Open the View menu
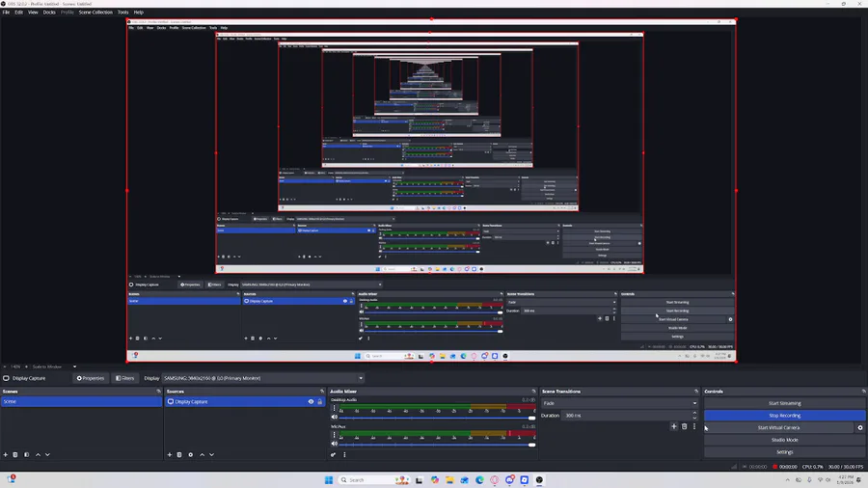The width and height of the screenshot is (868, 488). (33, 13)
